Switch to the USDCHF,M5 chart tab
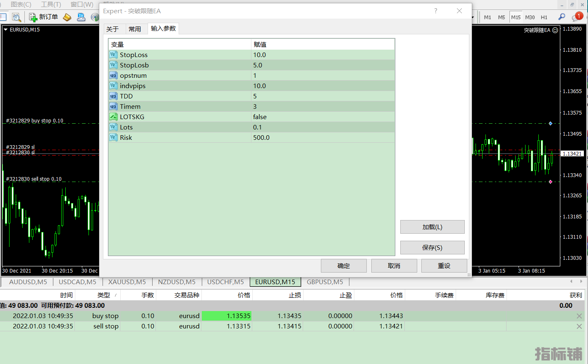Screen dimensions: 588x364 click(x=225, y=282)
